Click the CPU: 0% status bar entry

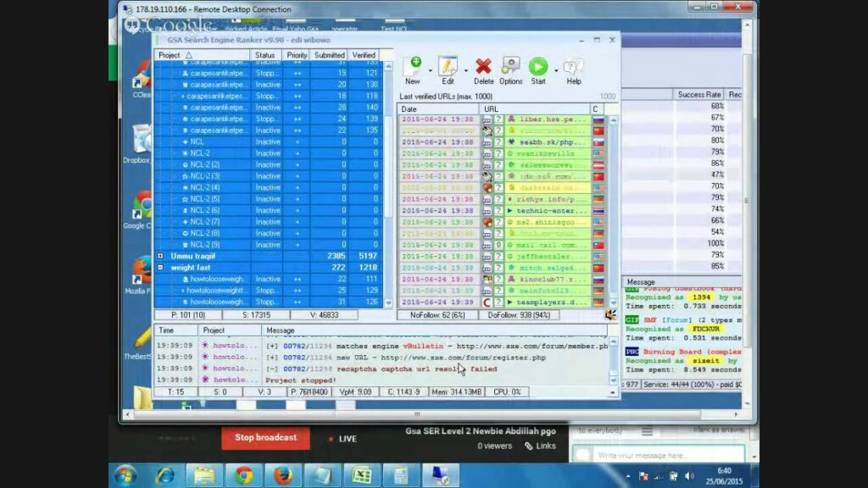click(x=507, y=391)
